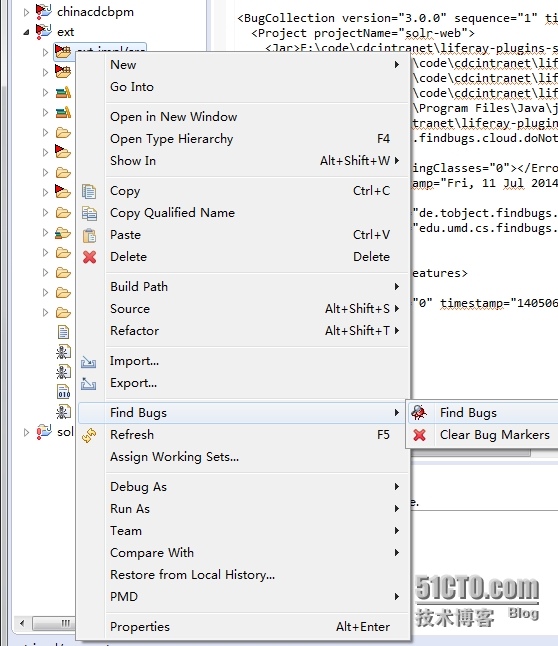Click the Refresh arrows icon
The height and width of the screenshot is (646, 558).
(89, 435)
